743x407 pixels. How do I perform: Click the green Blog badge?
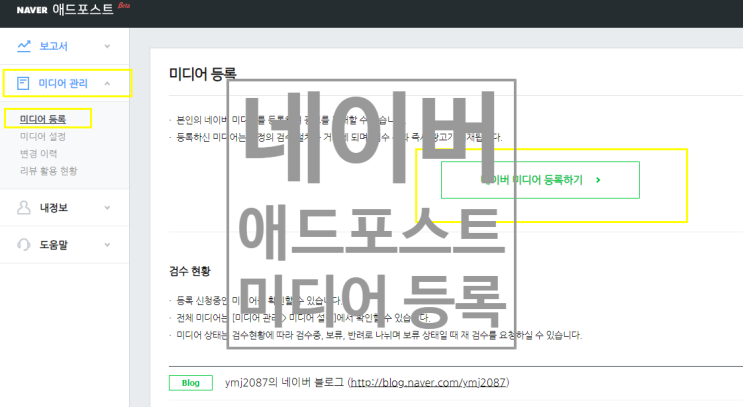click(190, 383)
